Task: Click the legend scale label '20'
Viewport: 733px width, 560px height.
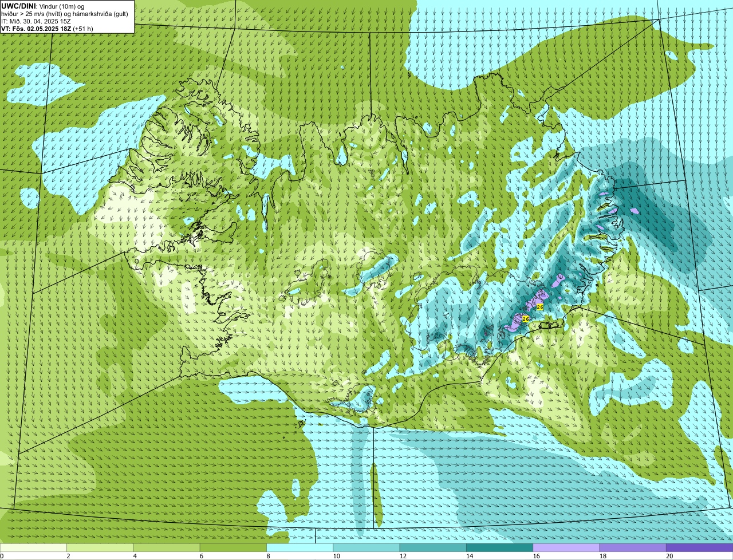Action: coord(669,556)
